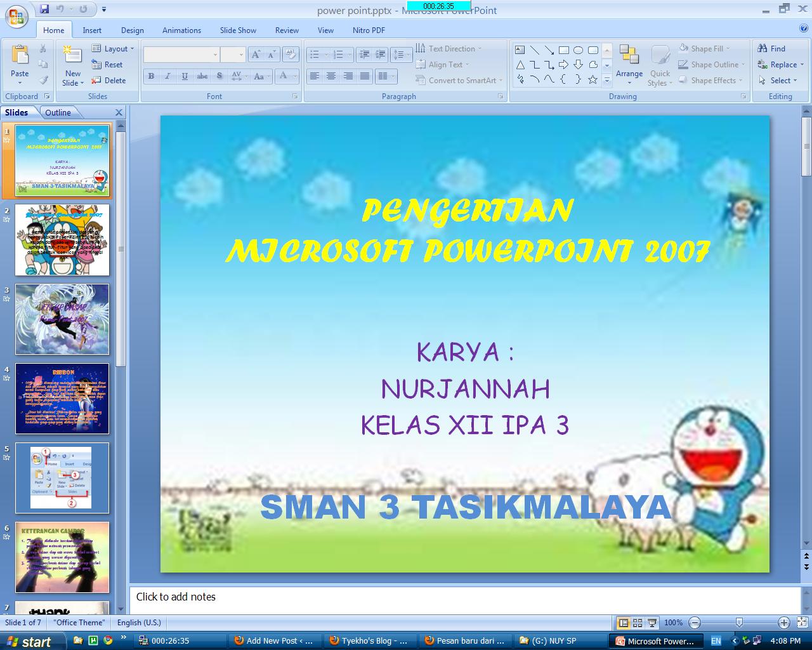This screenshot has height=650, width=812.
Task: Select the Format Painter brush
Action: click(43, 81)
